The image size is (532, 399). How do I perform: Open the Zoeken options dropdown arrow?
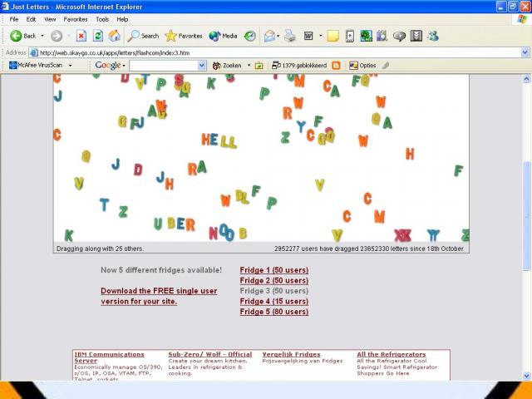tap(249, 65)
